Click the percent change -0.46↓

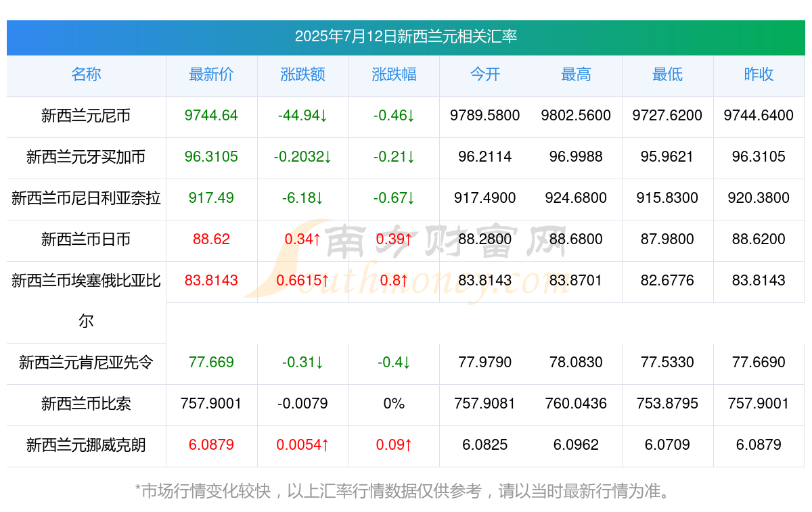[x=394, y=116]
